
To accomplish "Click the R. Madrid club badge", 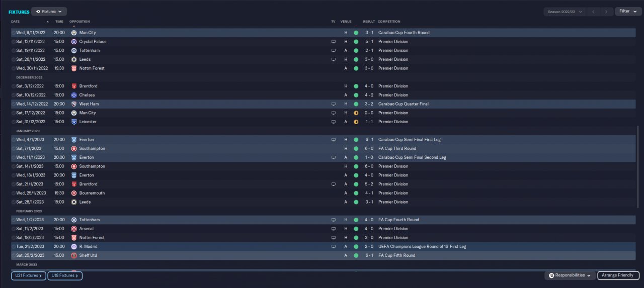I will [x=74, y=247].
